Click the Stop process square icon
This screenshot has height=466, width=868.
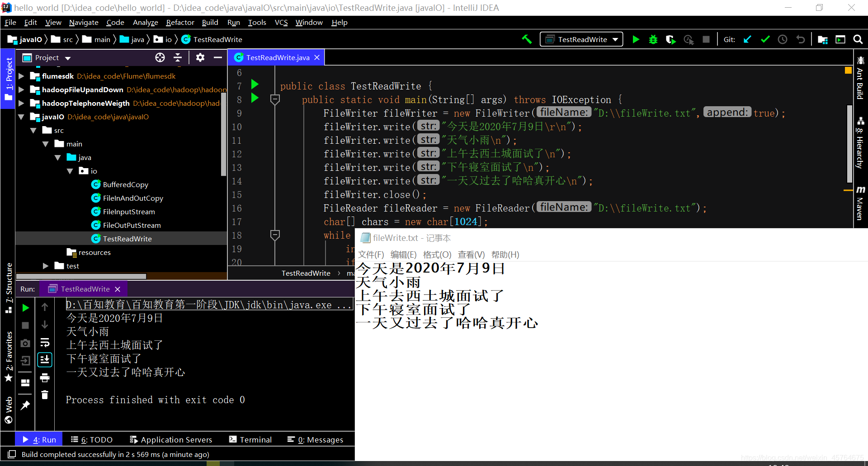point(706,39)
